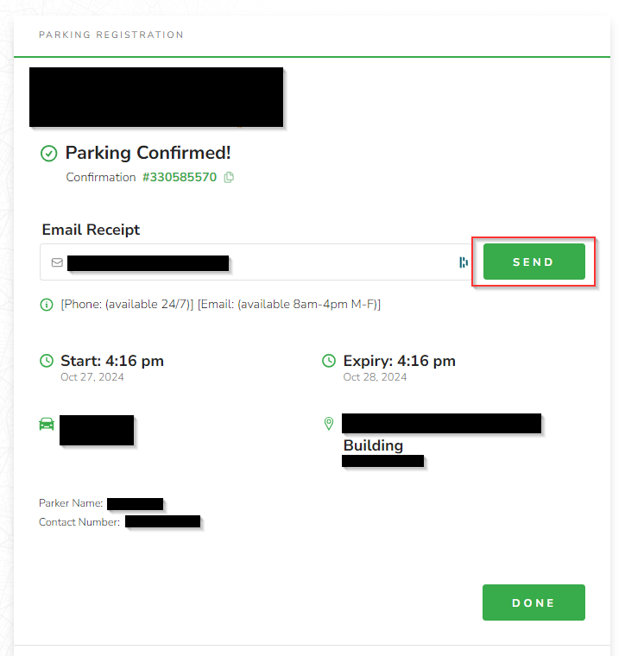Click the Parker Name label

(71, 503)
